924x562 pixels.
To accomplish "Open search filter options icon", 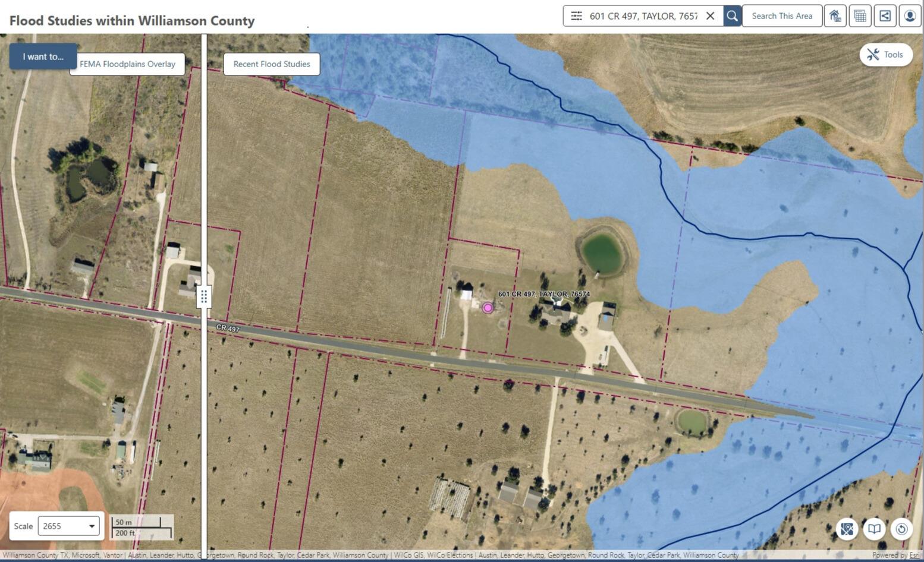I will click(576, 16).
